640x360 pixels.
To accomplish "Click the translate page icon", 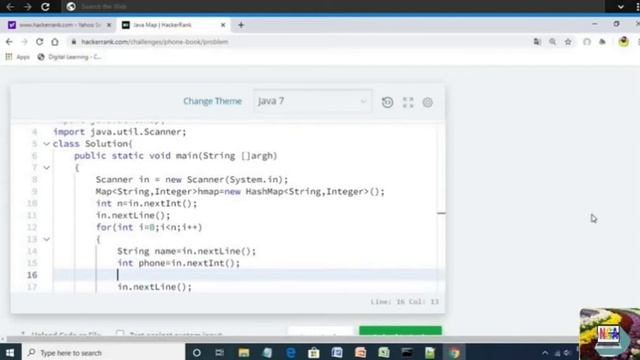I will click(537, 42).
